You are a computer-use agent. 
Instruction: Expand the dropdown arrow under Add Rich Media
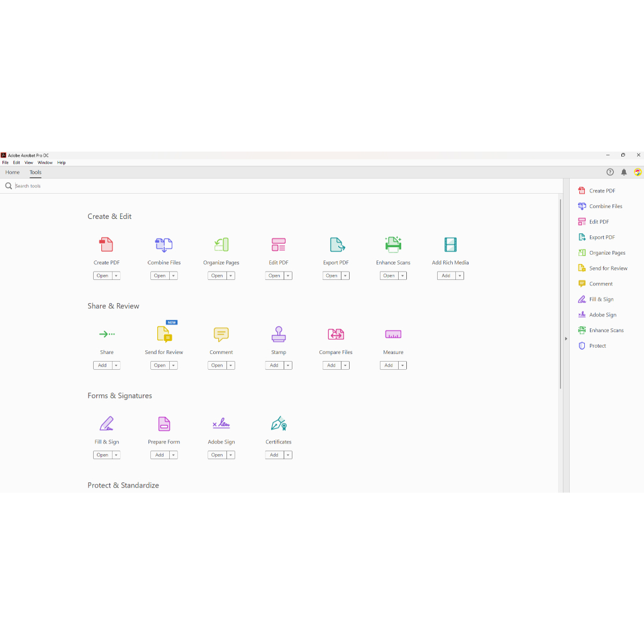pos(460,275)
